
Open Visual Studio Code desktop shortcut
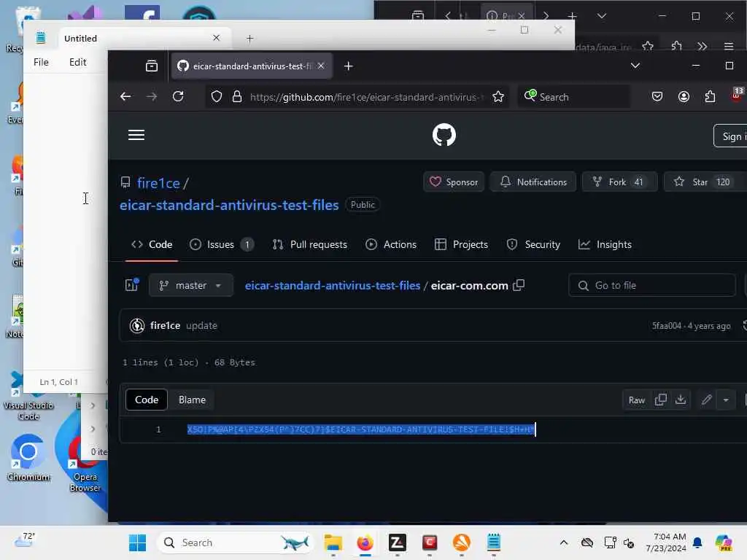click(28, 396)
